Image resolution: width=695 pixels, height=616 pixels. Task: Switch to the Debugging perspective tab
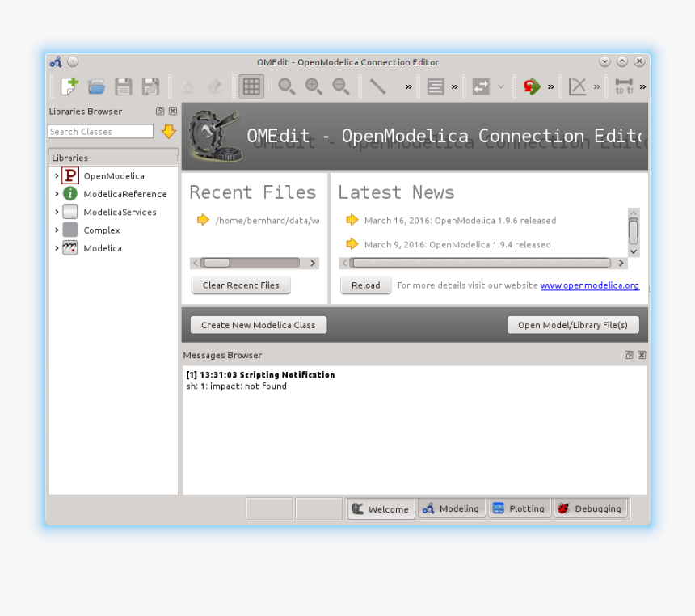591,508
